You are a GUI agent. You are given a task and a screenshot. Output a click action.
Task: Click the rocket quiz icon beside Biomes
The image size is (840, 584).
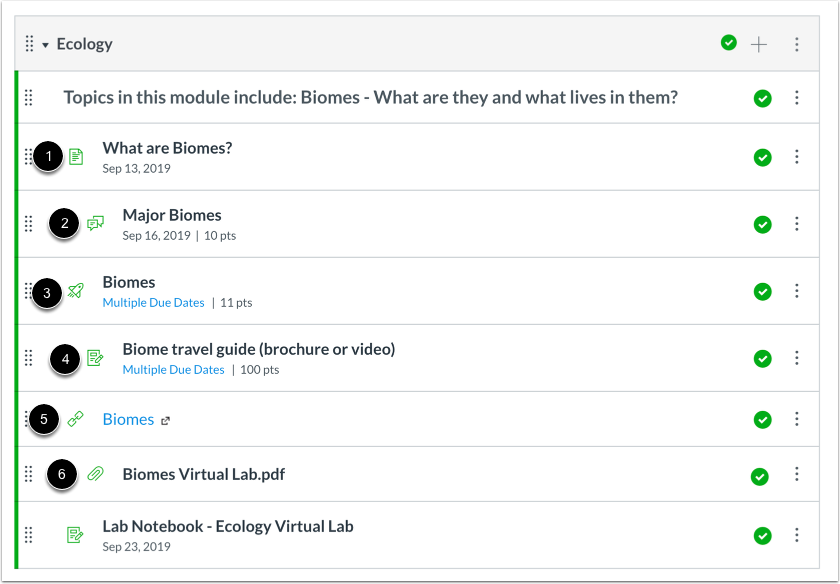[76, 290]
